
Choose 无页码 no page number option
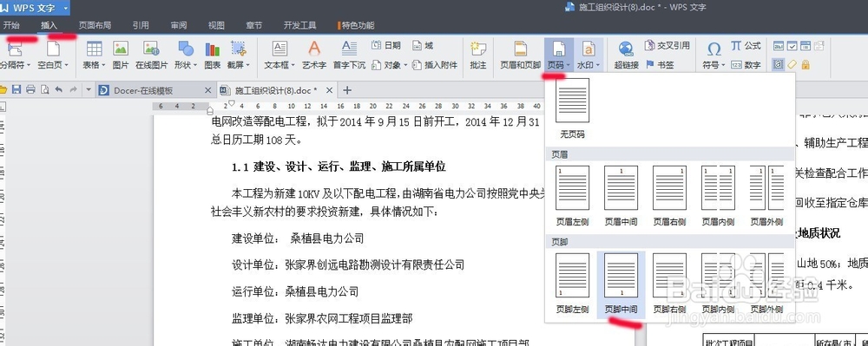(572, 108)
